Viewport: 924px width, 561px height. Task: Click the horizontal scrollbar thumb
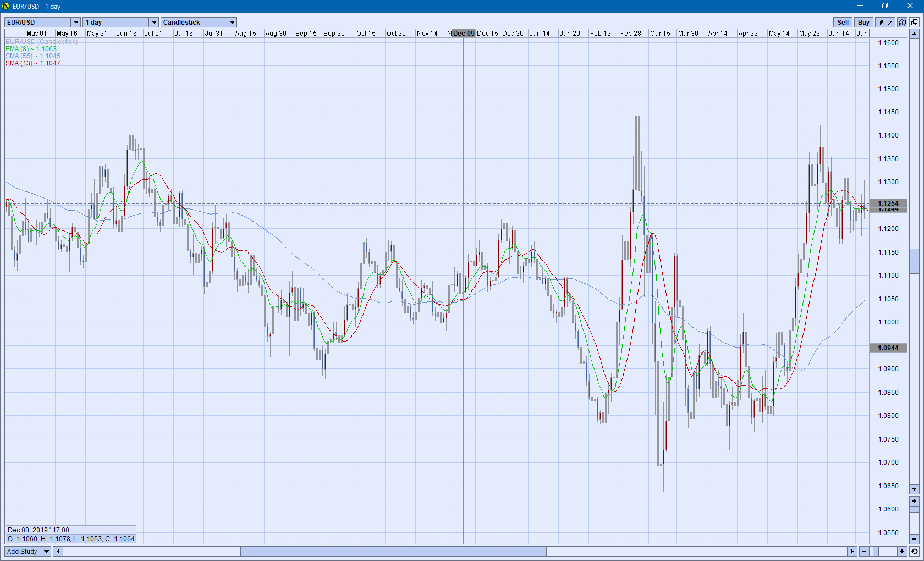[x=393, y=551]
